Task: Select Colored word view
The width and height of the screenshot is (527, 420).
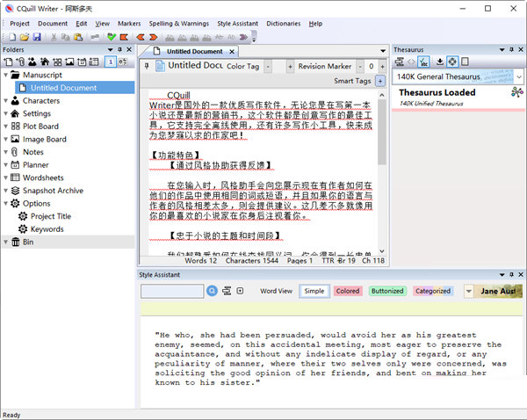Action: [348, 291]
